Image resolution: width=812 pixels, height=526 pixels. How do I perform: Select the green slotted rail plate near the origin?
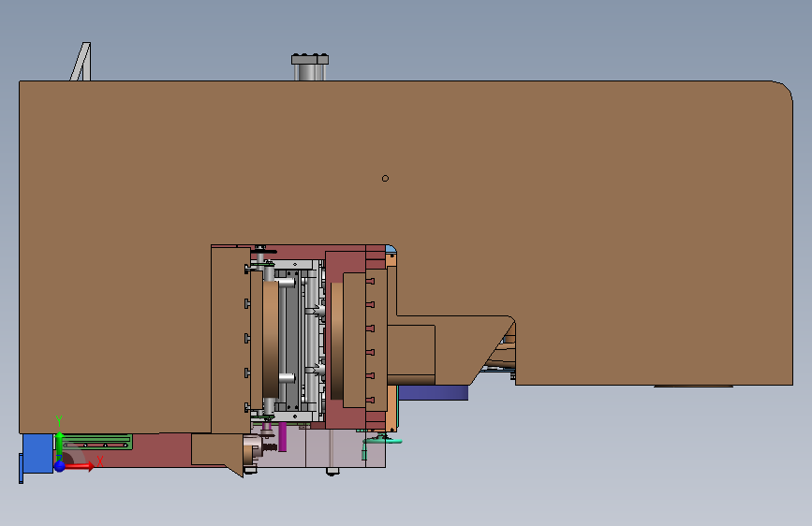pyautogui.click(x=96, y=442)
